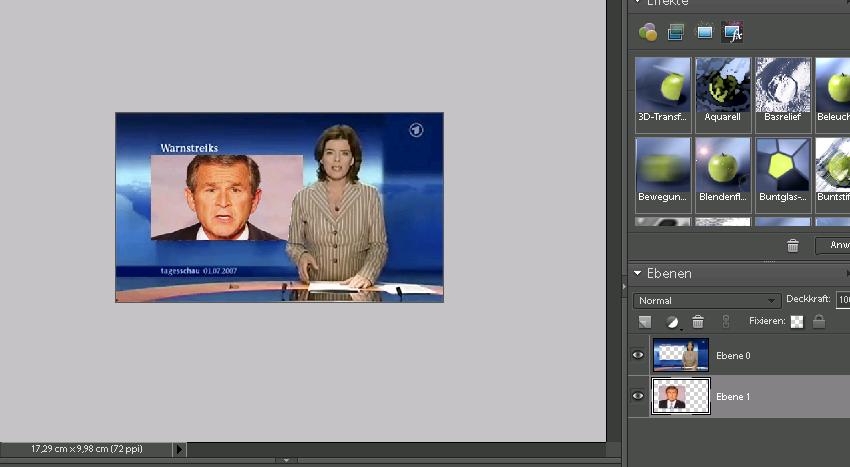Click the status bar document size text
The image size is (850, 467).
click(87, 449)
